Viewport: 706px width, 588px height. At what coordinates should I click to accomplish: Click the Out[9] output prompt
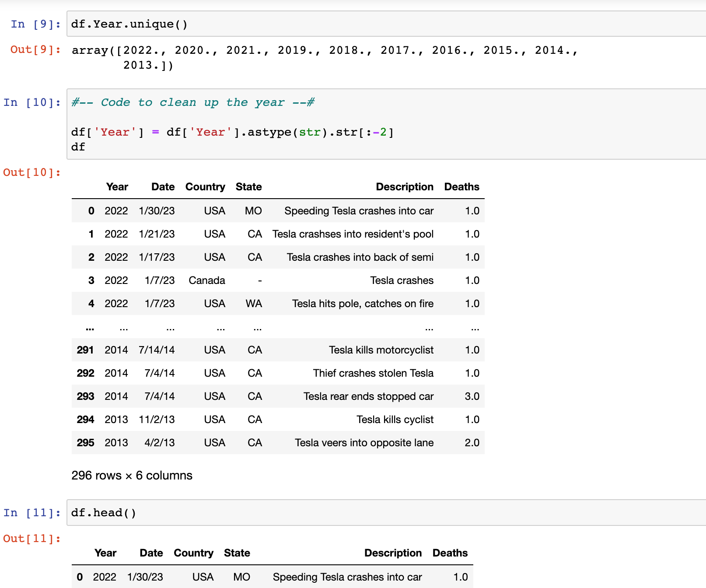coord(36,49)
